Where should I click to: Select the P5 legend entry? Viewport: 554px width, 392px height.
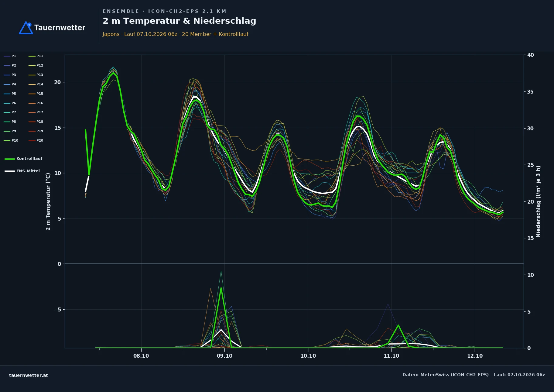click(10, 94)
